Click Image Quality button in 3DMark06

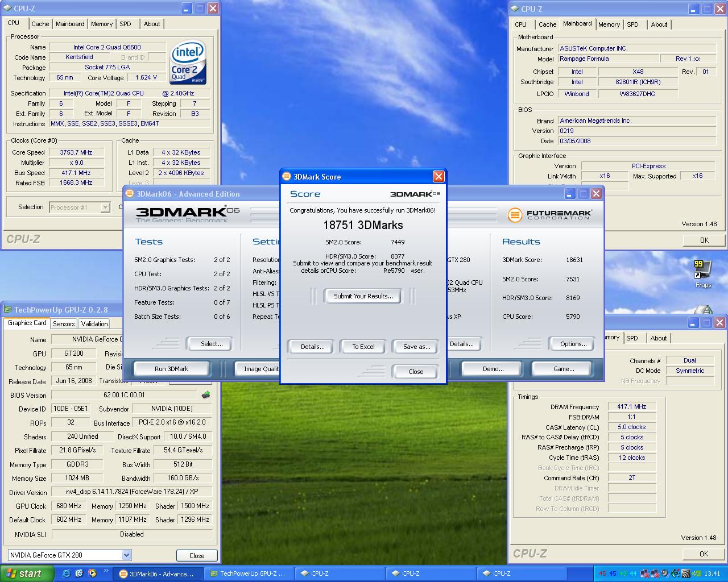[x=258, y=369]
